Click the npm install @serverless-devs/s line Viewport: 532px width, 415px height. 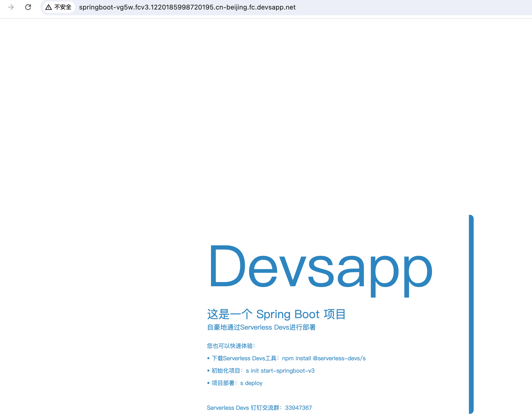click(288, 358)
